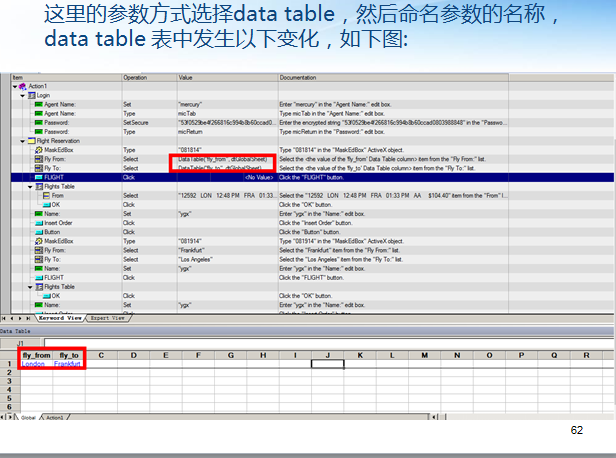Click the Item column header

click(66, 78)
